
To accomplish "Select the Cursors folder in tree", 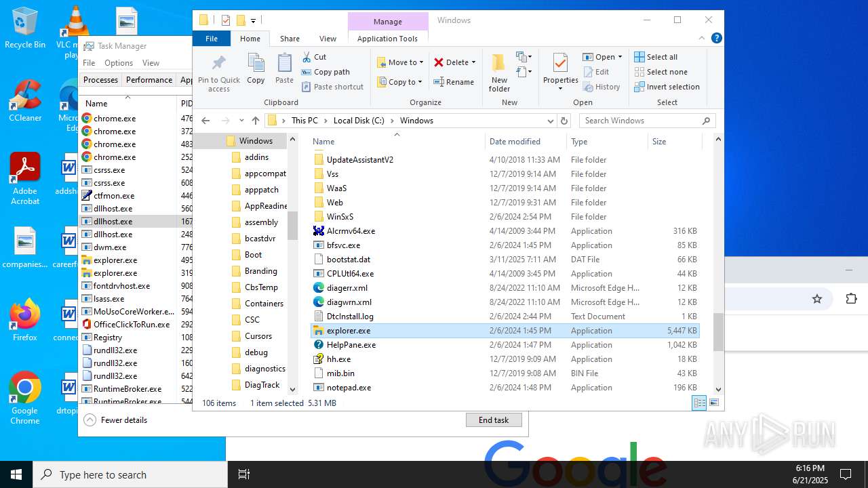I will [x=258, y=336].
